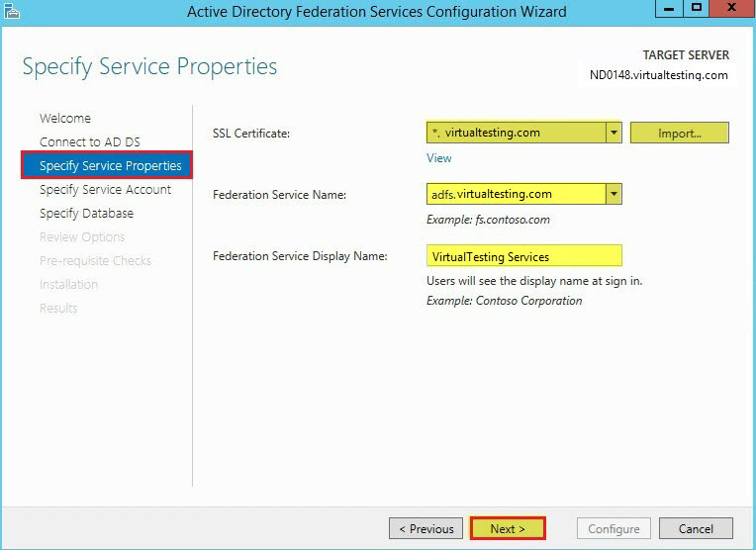Open the SSL Certificate dropdown arrow
The height and width of the screenshot is (550, 756).
click(614, 133)
